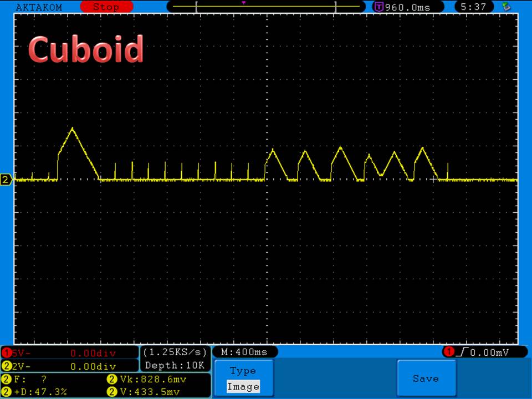Click the AKTAKOM brand label

pos(39,7)
